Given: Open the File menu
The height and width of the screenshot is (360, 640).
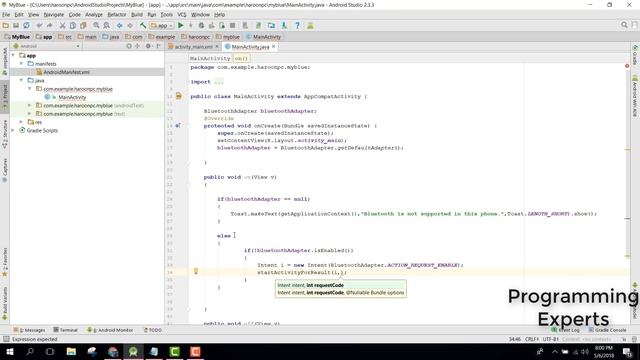Looking at the screenshot, I should coord(6,15).
